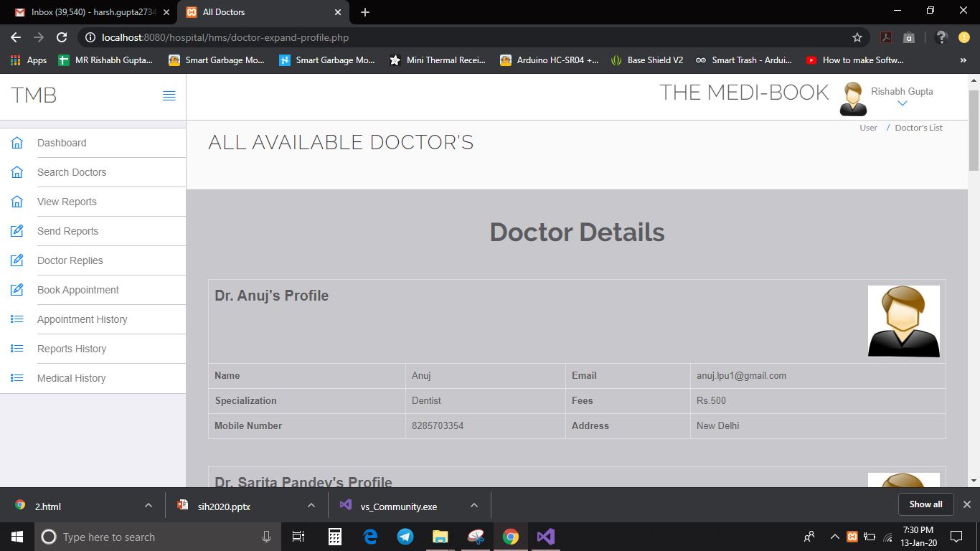This screenshot has height=551, width=980.
Task: Open Action Center notifications icon
Action: click(956, 537)
